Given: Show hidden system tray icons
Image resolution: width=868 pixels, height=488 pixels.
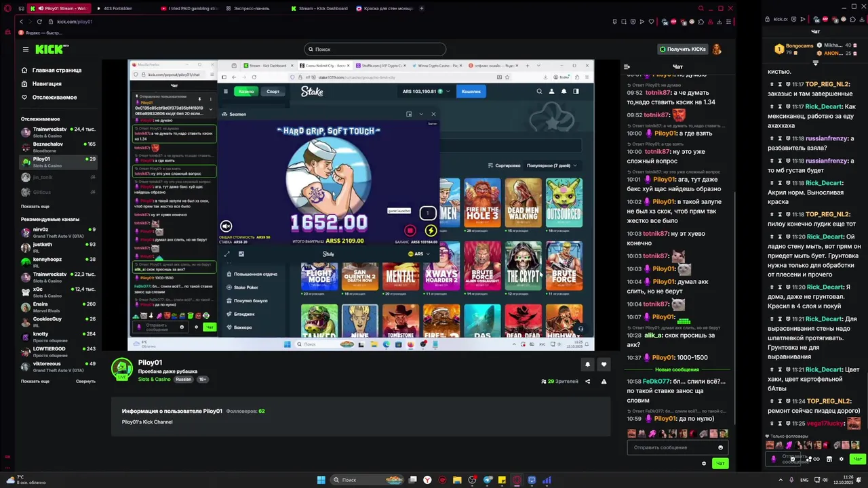Looking at the screenshot, I should (x=781, y=480).
